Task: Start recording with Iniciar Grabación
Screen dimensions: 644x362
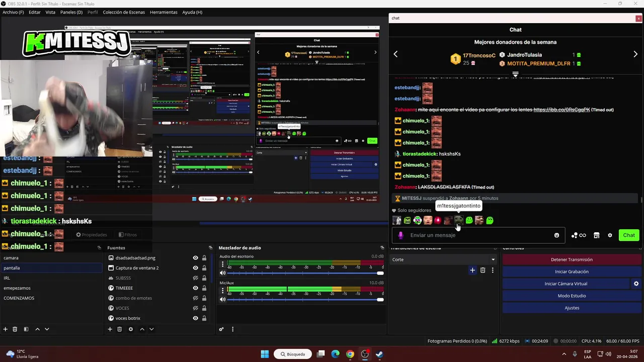Action: tap(572, 271)
